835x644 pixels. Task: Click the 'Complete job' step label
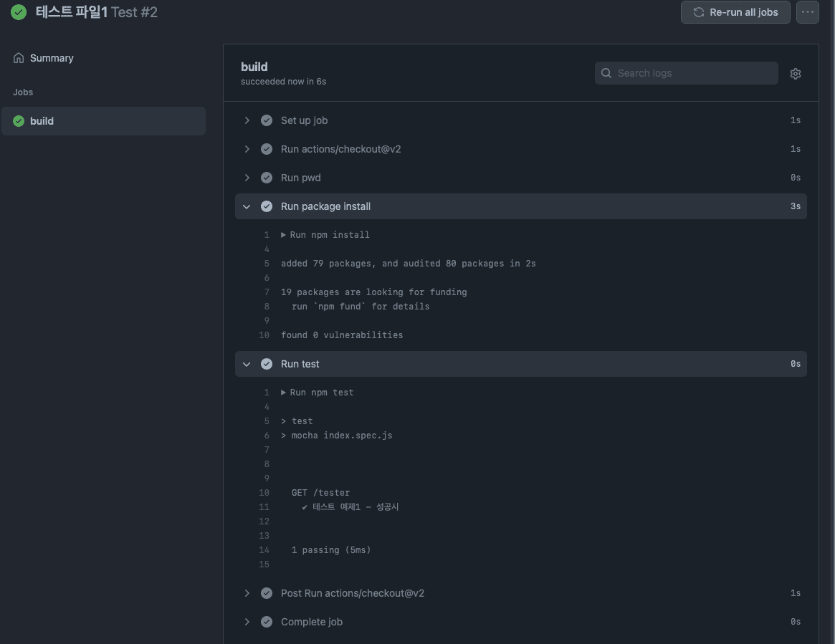(x=312, y=622)
